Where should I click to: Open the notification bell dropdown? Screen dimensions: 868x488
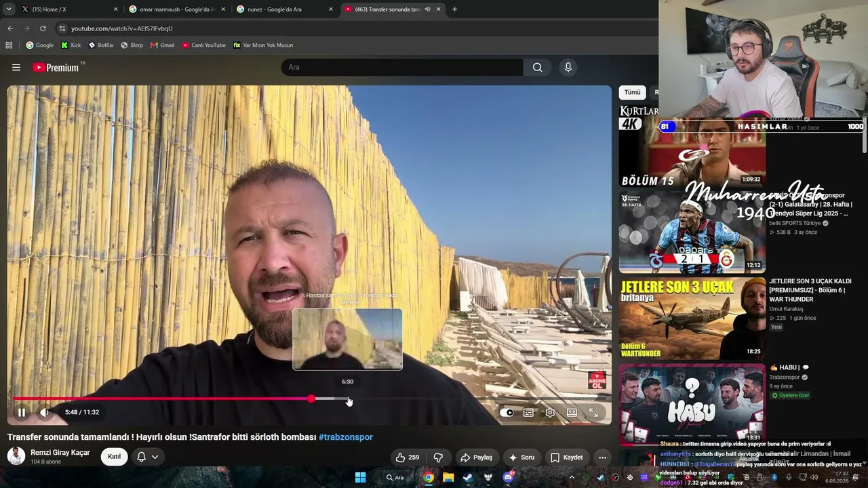click(148, 457)
